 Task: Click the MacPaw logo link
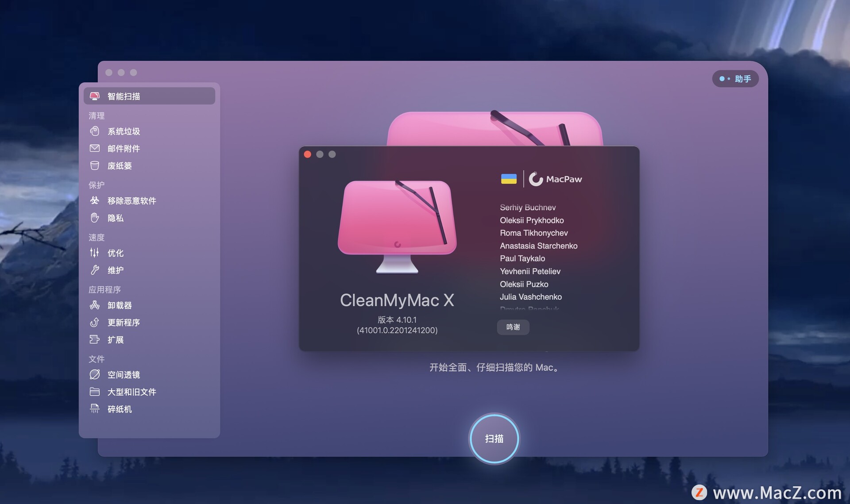coord(556,179)
